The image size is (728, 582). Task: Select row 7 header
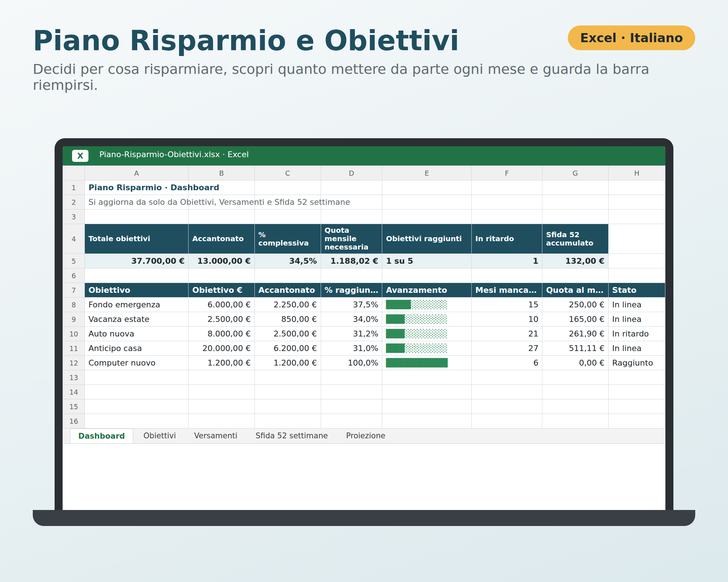pyautogui.click(x=74, y=290)
